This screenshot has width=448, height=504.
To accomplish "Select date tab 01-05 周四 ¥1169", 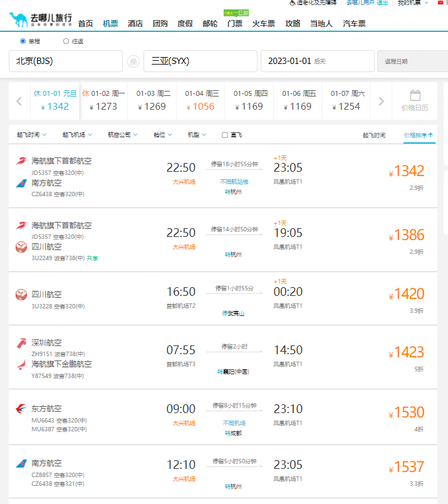I will 249,100.
